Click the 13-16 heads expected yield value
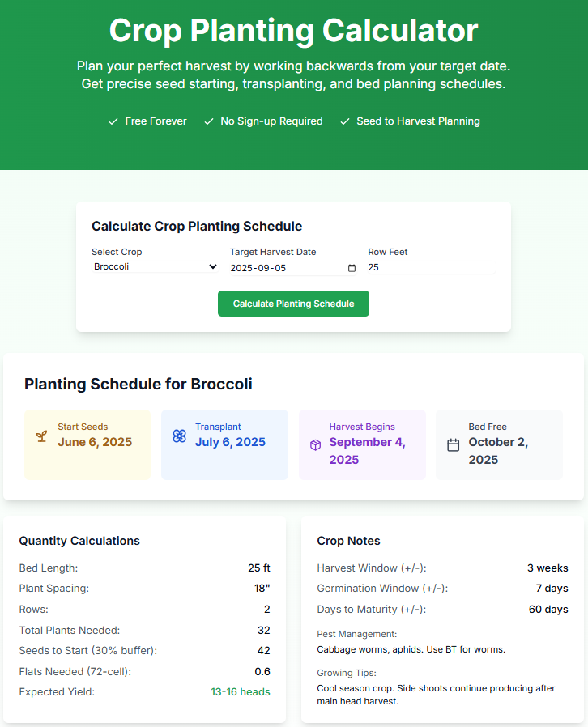The height and width of the screenshot is (727, 588). (241, 691)
